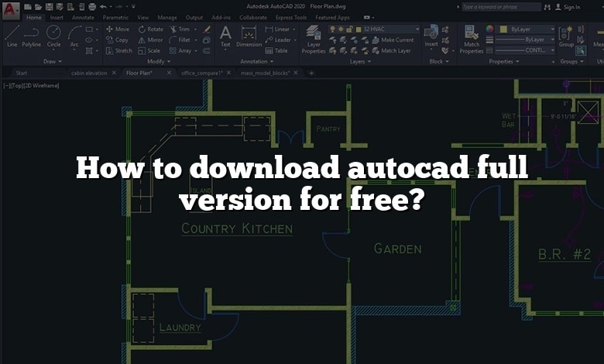The width and height of the screenshot is (604, 364).
Task: Open the Annotate ribbon tab
Action: point(83,17)
